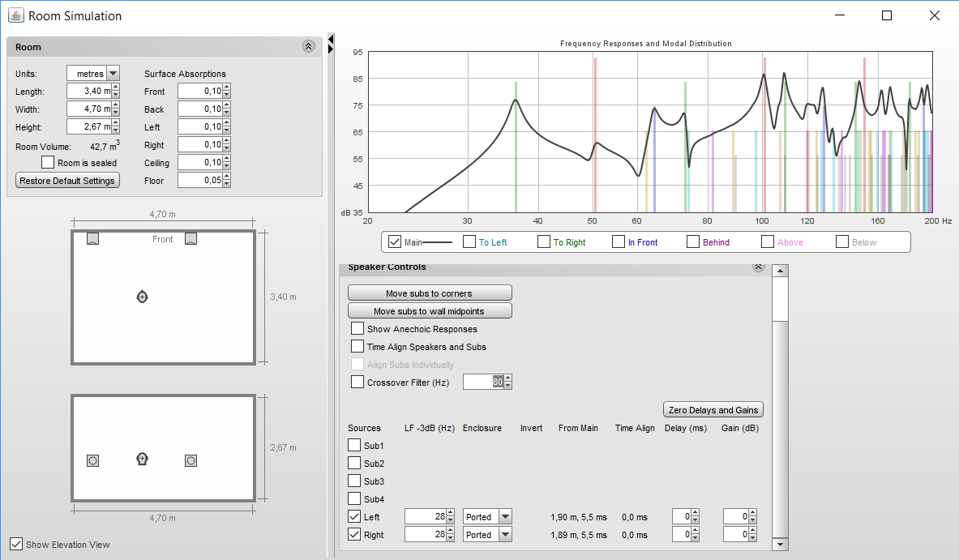Screen dimensions: 959x560
Task: Click the Crossover Filter frequency field
Action: point(482,382)
